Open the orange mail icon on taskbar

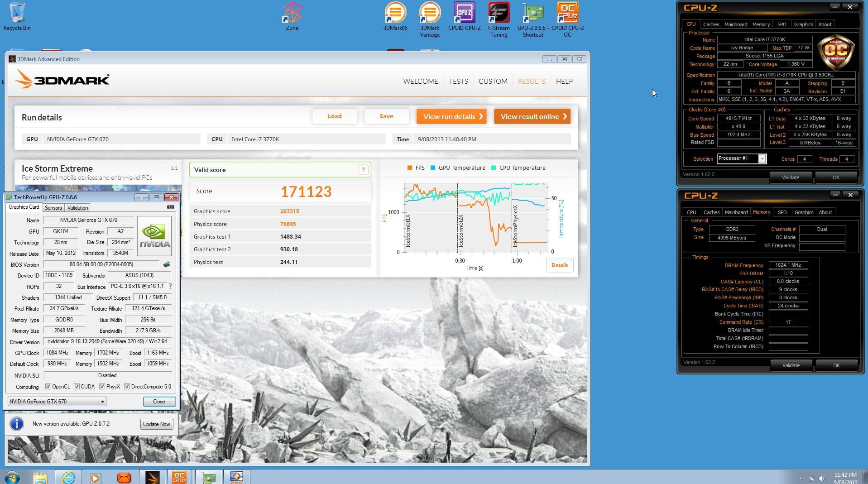pos(124,477)
